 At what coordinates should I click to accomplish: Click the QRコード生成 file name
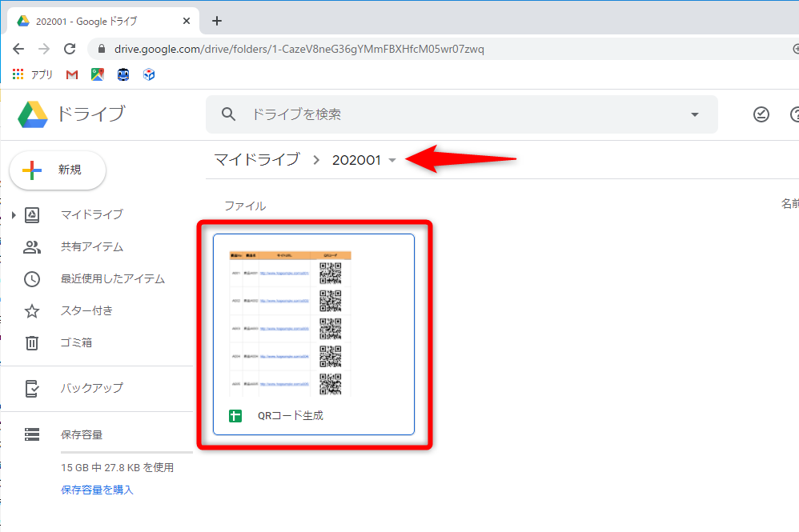[291, 416]
